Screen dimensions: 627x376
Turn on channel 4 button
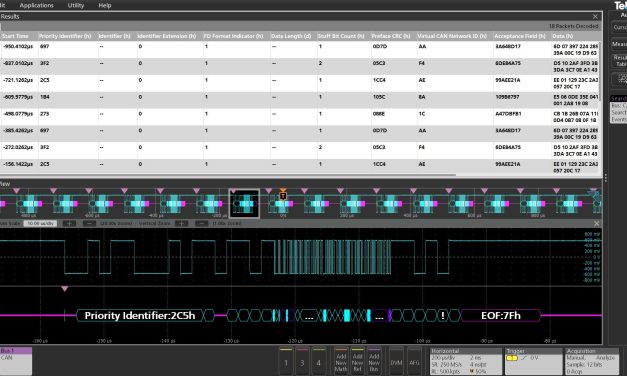[x=319, y=362]
